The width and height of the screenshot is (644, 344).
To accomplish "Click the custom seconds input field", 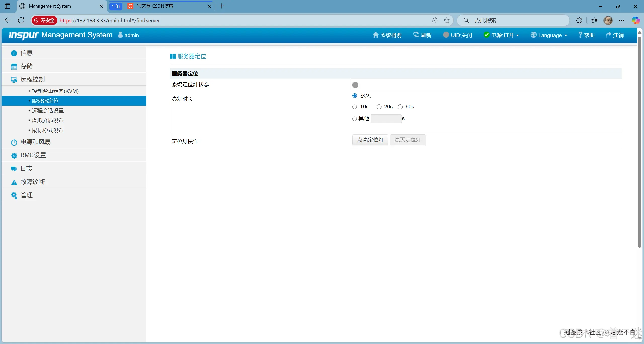I will [386, 118].
